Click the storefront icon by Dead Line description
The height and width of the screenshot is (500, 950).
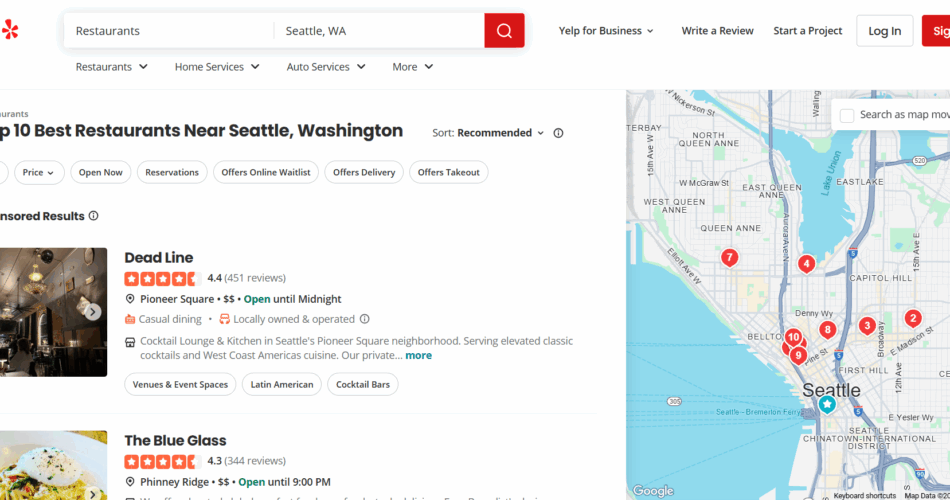click(x=130, y=342)
